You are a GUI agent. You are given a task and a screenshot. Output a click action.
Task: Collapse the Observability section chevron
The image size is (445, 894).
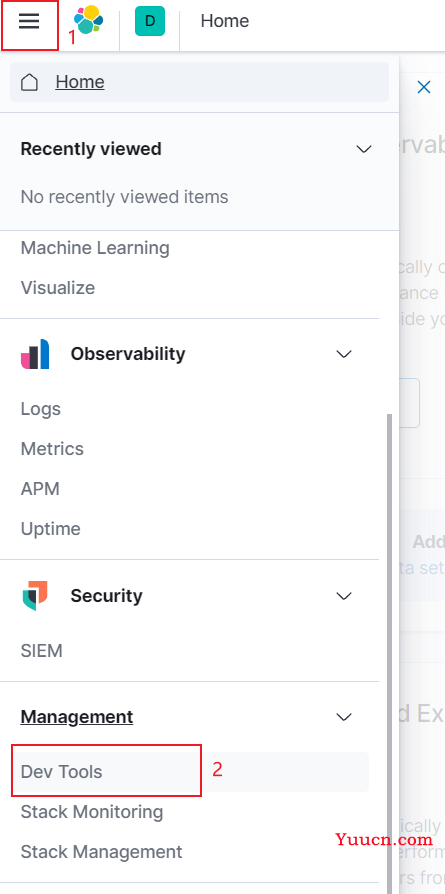tap(344, 354)
